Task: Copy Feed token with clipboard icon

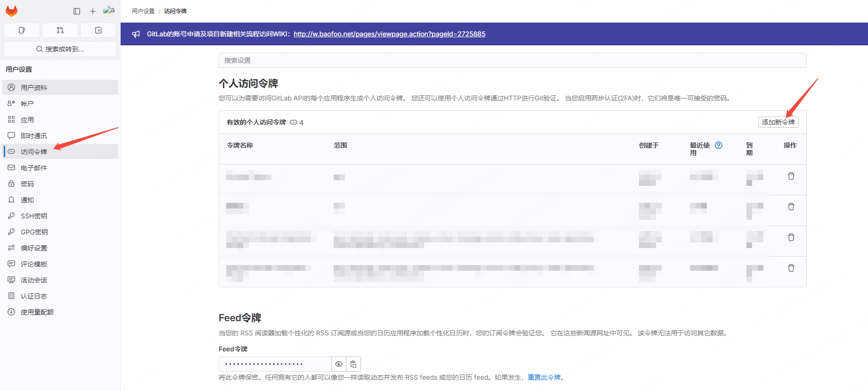Action: [x=353, y=364]
